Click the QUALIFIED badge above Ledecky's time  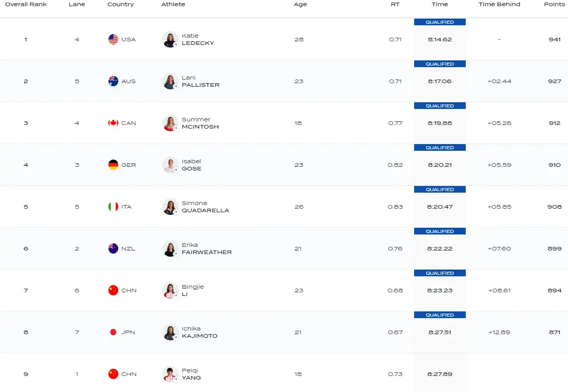tap(440, 22)
